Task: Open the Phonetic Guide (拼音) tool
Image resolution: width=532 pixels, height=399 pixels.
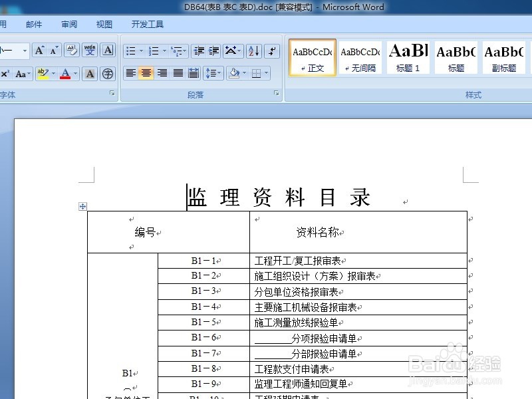Action: point(90,50)
